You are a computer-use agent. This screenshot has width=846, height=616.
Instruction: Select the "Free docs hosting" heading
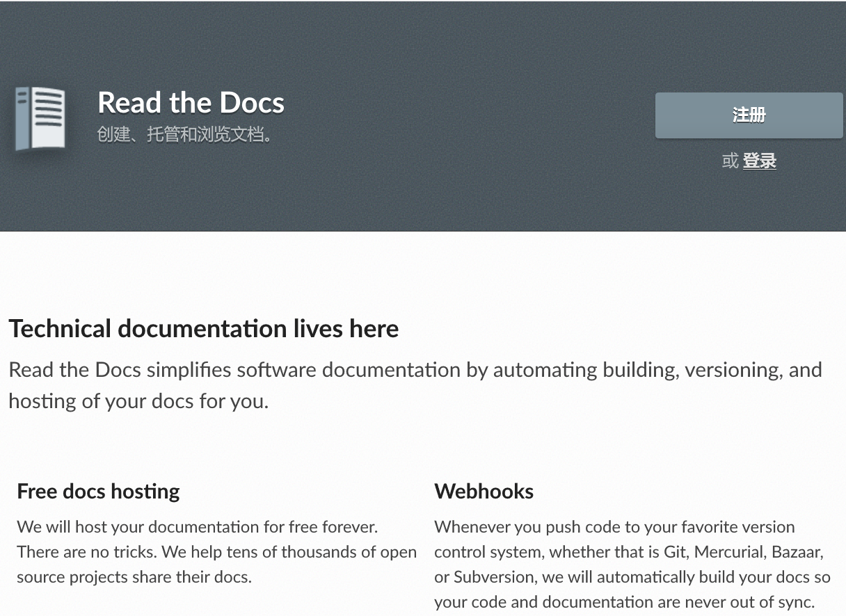98,492
